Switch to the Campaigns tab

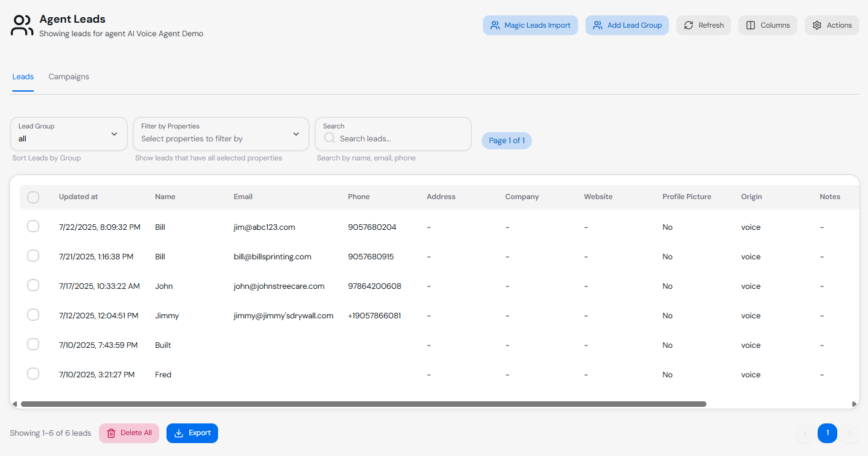(x=69, y=77)
